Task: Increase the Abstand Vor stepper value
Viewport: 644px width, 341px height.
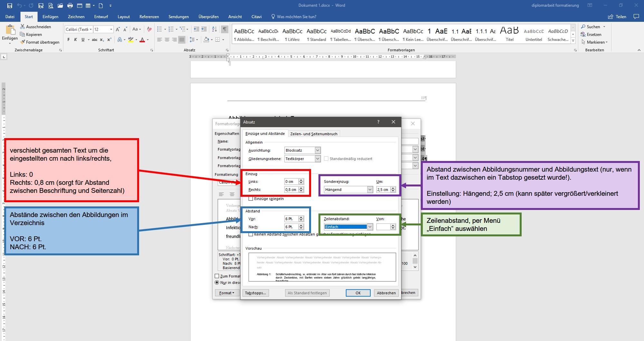Action: coord(301,217)
